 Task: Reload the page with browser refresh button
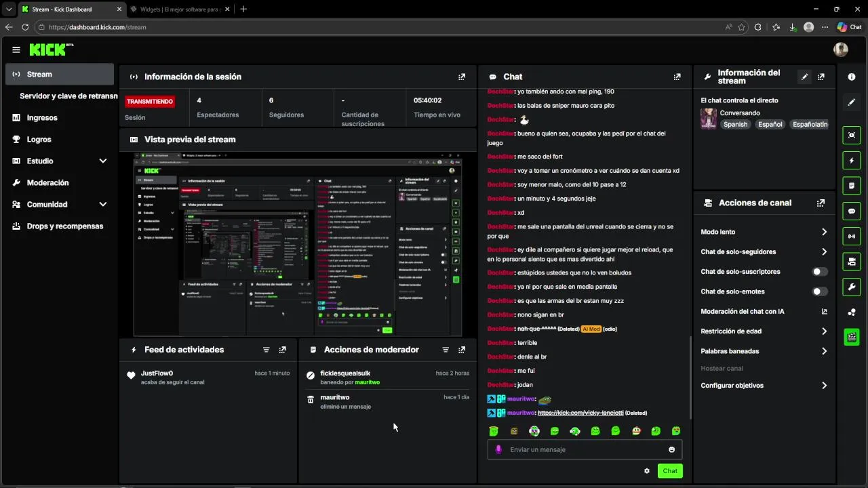click(x=25, y=27)
